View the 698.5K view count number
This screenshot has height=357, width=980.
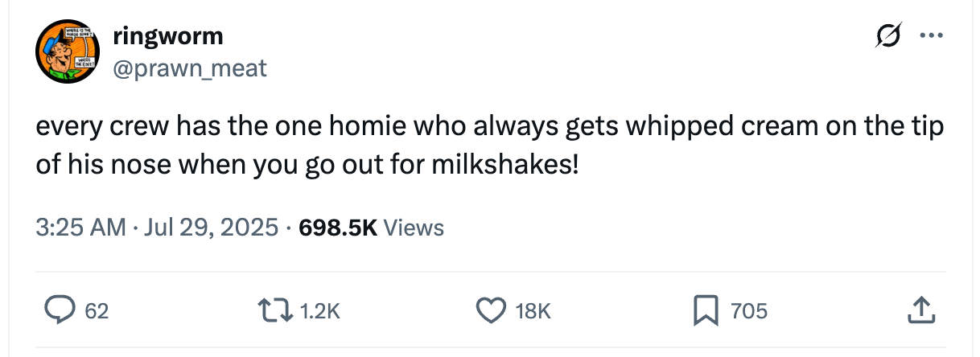(337, 228)
